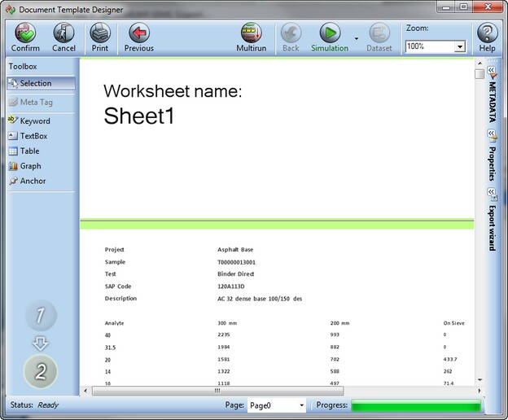Click the vertical scrollbar down arrow
508x420 pixels.
click(x=480, y=380)
